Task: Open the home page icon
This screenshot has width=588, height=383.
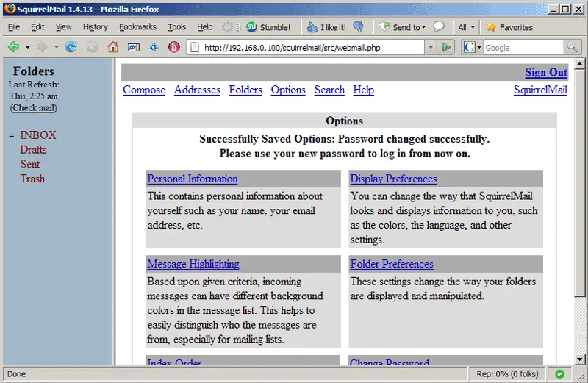Action: point(112,47)
